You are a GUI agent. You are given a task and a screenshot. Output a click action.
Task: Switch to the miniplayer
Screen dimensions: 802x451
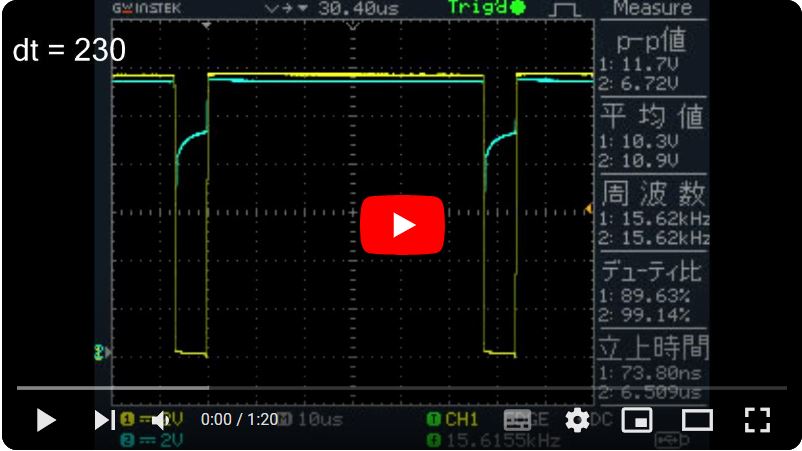click(636, 420)
